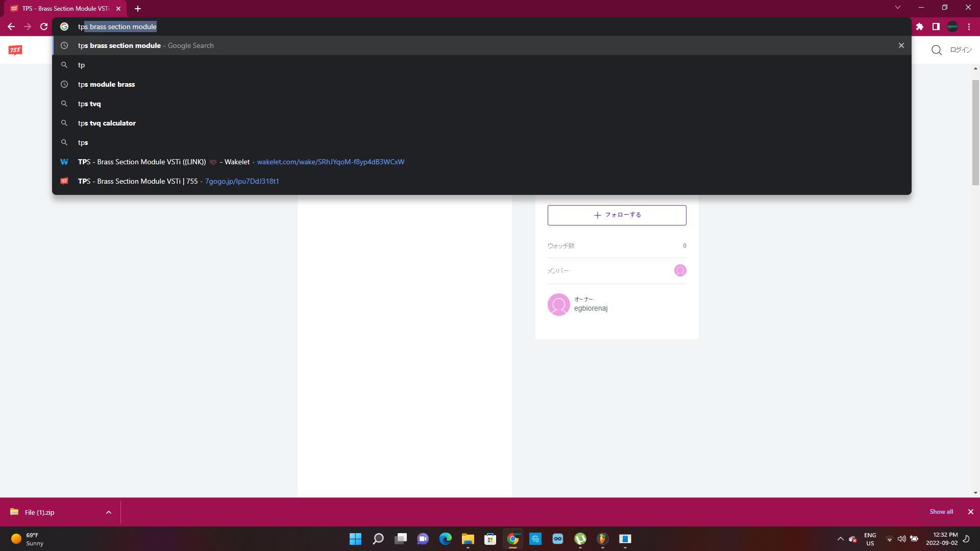Open Chrome three-dot menu

click(x=969, y=27)
